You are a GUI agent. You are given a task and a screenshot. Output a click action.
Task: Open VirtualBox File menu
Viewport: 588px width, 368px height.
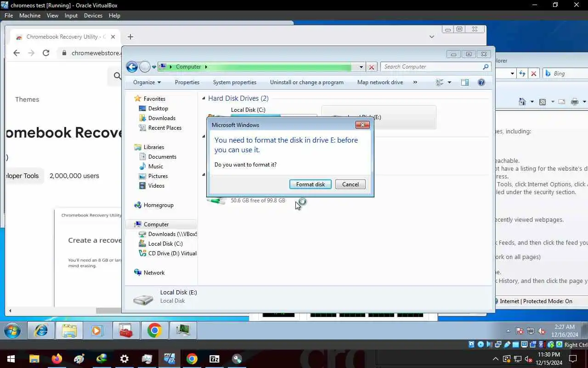coord(9,15)
